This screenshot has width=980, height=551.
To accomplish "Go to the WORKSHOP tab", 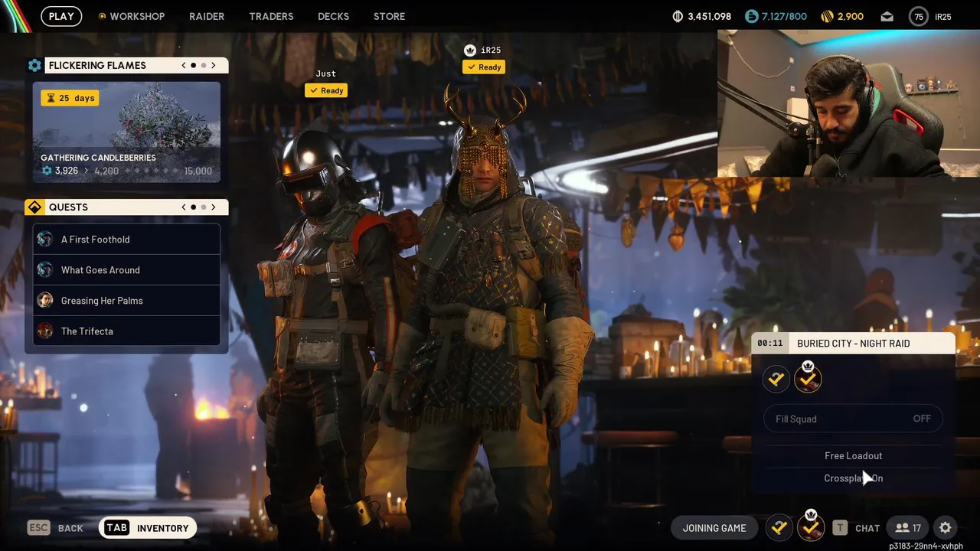I will [137, 16].
